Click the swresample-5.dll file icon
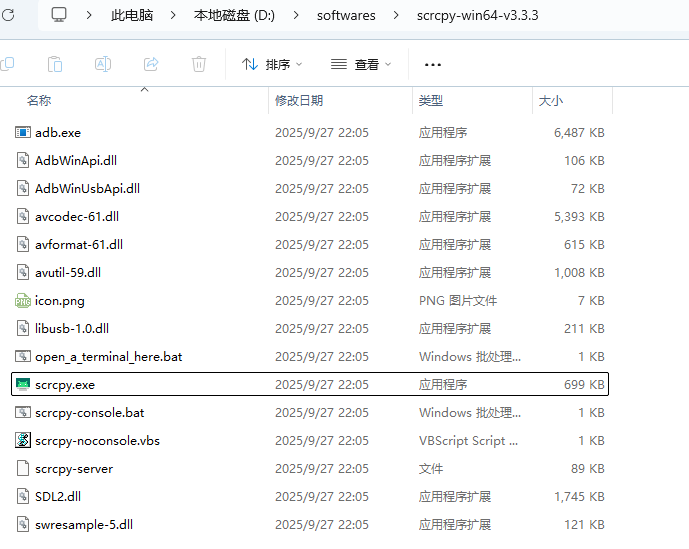Screen dimensions: 689x549 (x=23, y=525)
